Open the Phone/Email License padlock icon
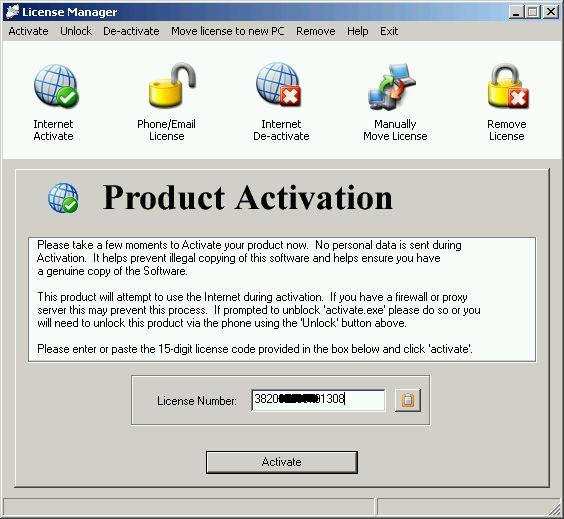Image resolution: width=564 pixels, height=519 pixels. click(x=172, y=85)
